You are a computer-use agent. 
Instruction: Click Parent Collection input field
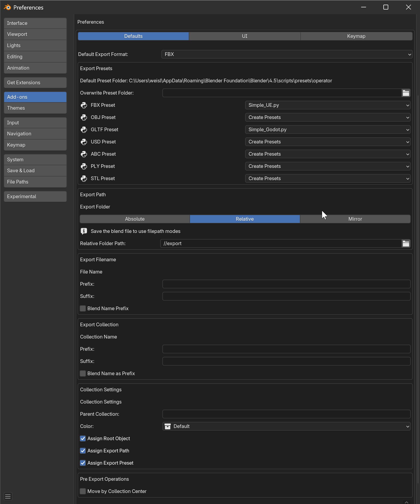(286, 414)
